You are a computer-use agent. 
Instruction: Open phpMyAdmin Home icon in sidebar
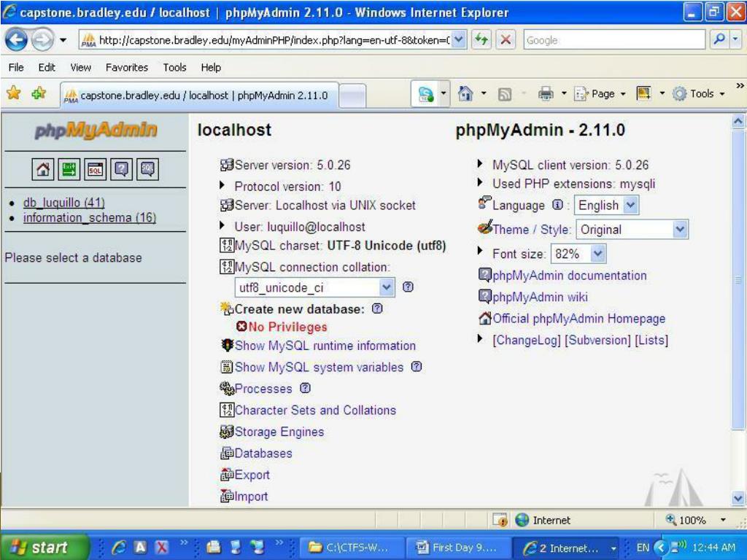(x=43, y=169)
